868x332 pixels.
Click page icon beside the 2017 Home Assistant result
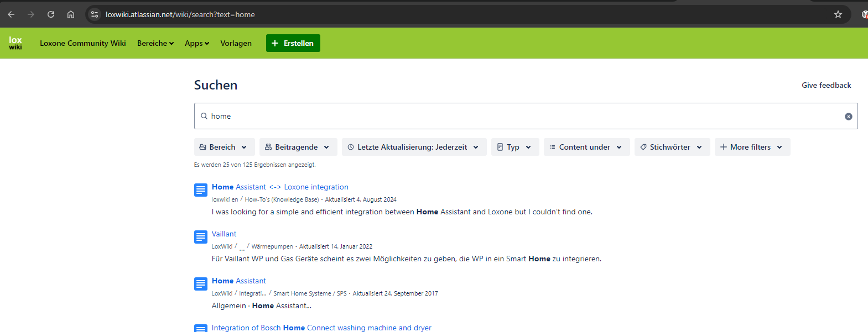[201, 284]
